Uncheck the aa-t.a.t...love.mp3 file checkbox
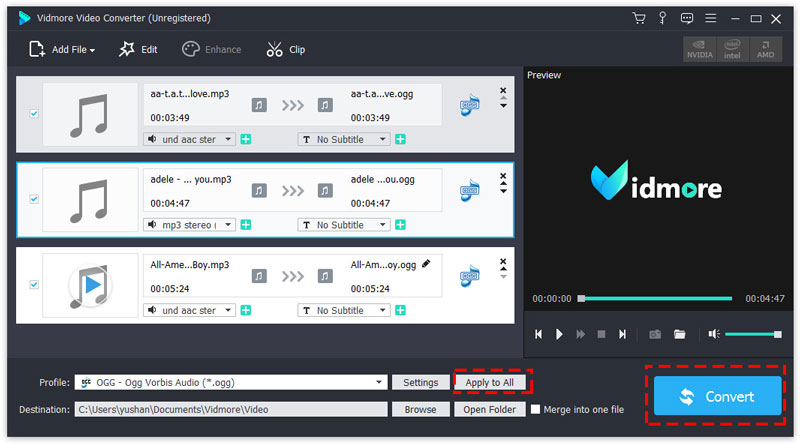The height and width of the screenshot is (444, 800). 34,114
